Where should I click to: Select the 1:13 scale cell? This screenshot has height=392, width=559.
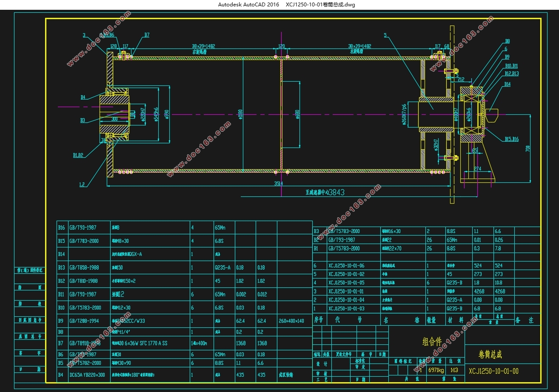tap(454, 370)
